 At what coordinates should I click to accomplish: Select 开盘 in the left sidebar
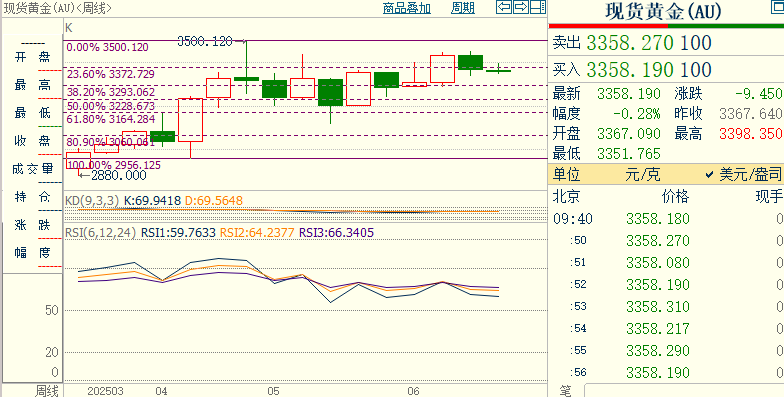pyautogui.click(x=32, y=57)
